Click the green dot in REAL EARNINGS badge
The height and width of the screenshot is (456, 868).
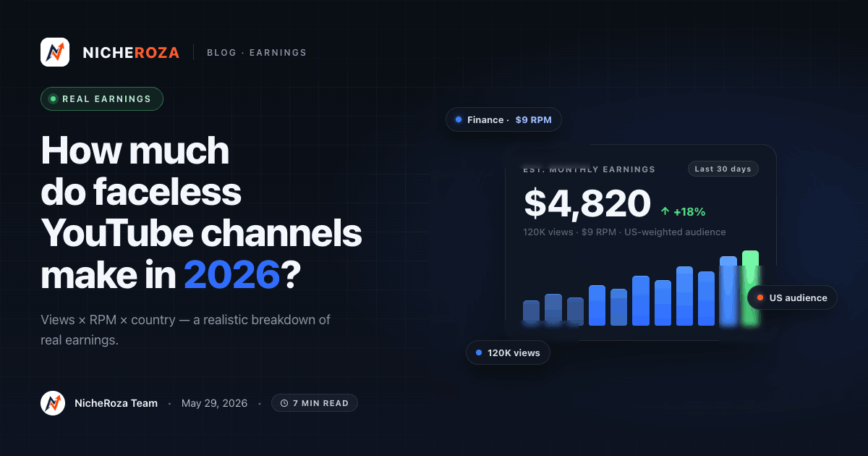[x=53, y=99]
